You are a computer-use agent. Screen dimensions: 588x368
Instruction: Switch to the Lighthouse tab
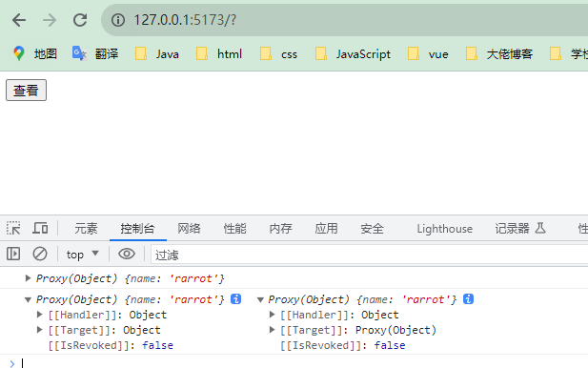[445, 229]
